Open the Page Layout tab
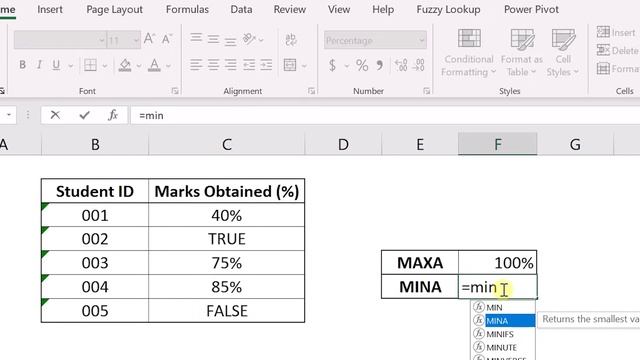The width and height of the screenshot is (640, 360). [x=115, y=9]
